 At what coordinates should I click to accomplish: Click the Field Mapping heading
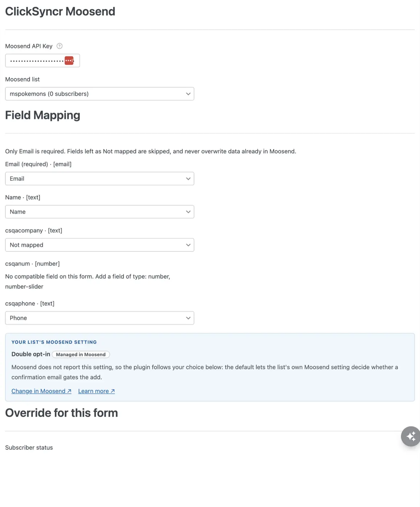click(42, 115)
